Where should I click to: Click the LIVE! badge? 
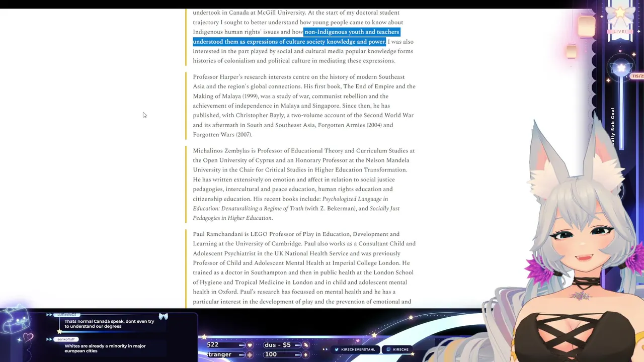[x=620, y=31]
